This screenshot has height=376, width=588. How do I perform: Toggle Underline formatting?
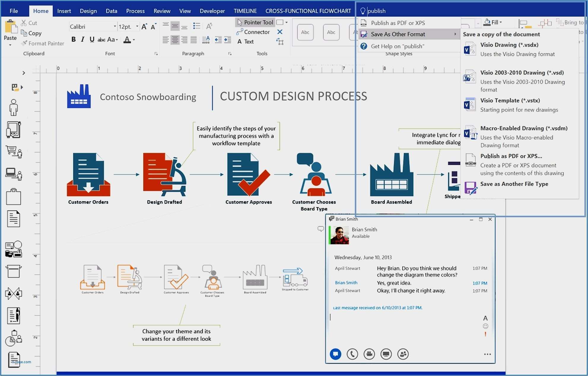(92, 39)
